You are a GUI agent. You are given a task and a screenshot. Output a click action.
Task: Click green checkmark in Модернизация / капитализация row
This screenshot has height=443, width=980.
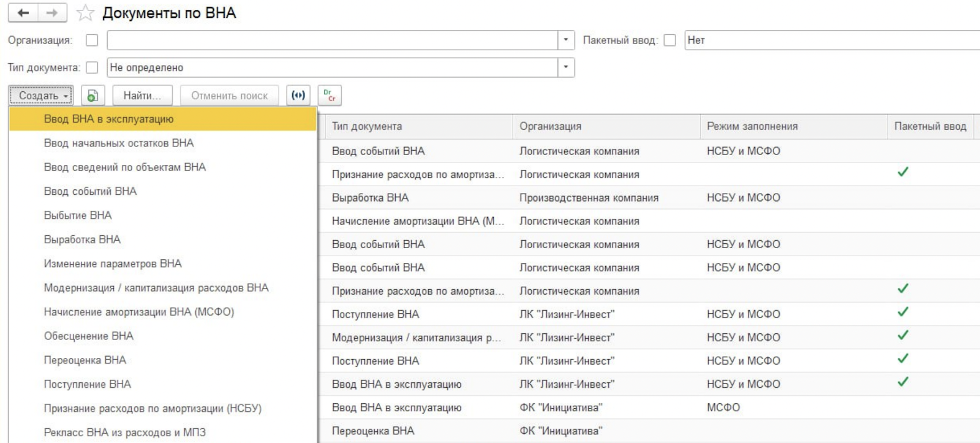[902, 335]
